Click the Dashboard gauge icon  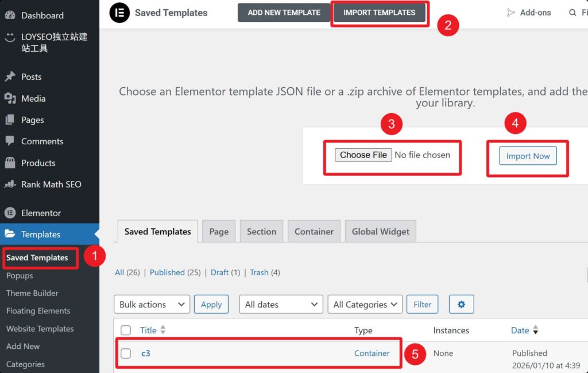pyautogui.click(x=10, y=16)
